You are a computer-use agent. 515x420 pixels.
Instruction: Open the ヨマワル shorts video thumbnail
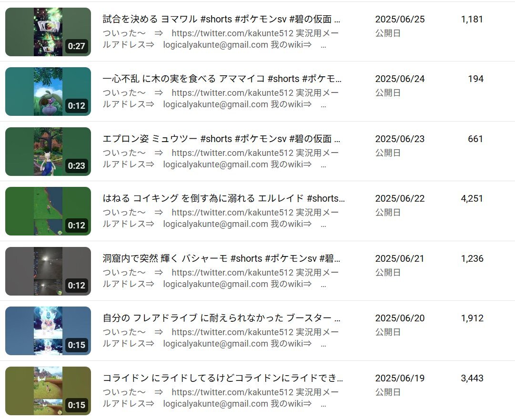click(x=48, y=32)
